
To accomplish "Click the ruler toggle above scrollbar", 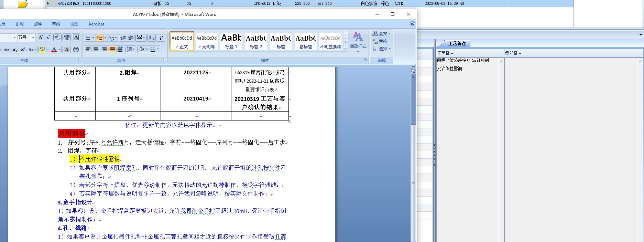I will tap(413, 70).
